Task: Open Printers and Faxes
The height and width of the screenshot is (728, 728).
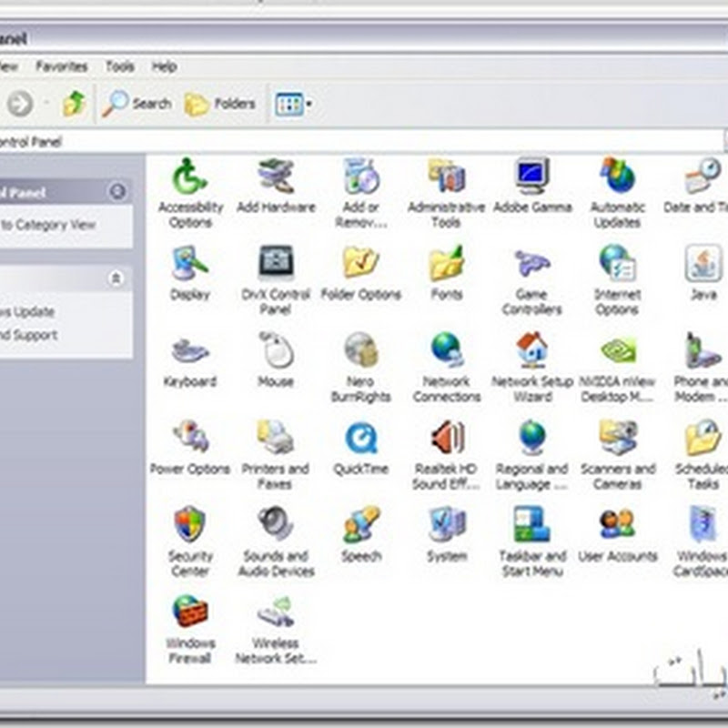Action: 276,454
